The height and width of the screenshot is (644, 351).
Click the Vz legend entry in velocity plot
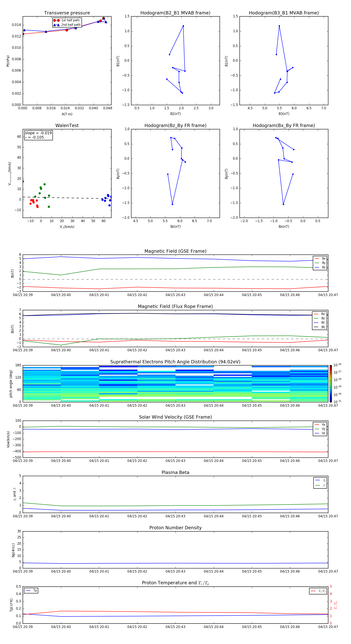click(320, 433)
